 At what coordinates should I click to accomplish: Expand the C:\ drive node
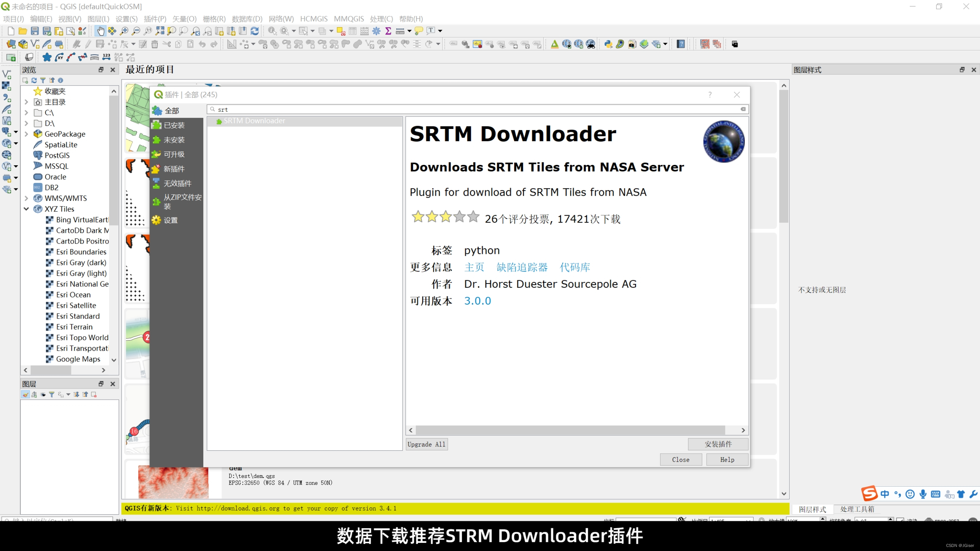click(26, 112)
